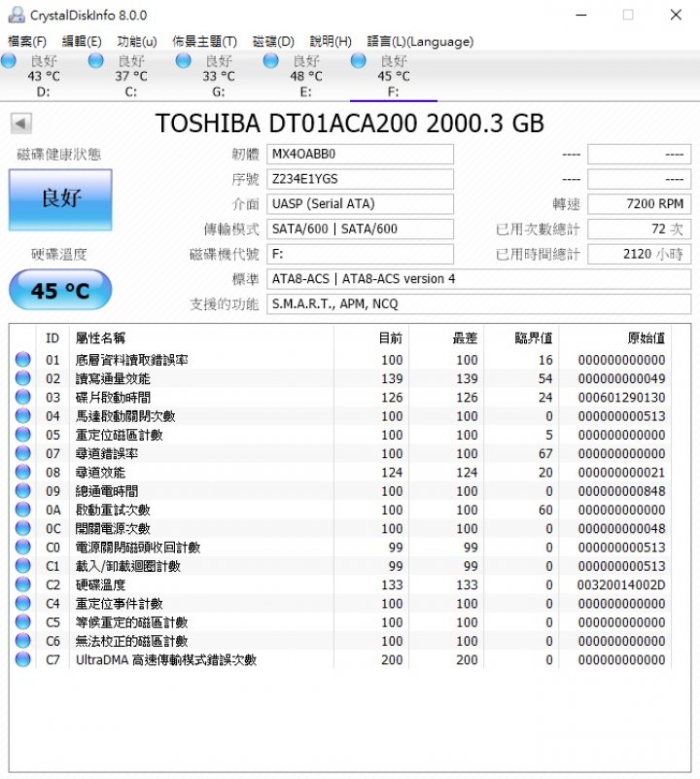Select the UltraDMA 高速傳輸模式錯誤次數 row
The width and height of the screenshot is (700, 779).
[340, 659]
